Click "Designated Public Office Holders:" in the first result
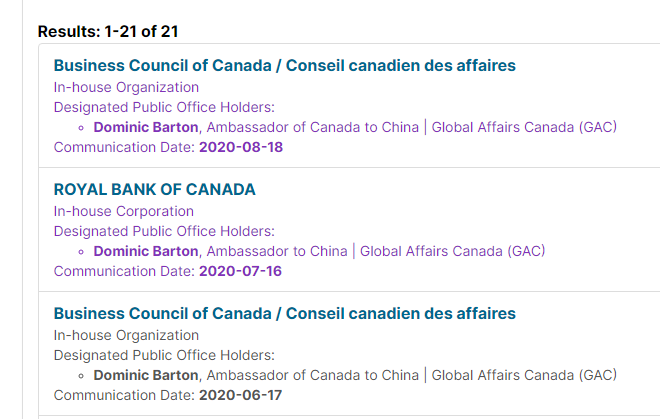The image size is (660, 419). click(x=164, y=107)
